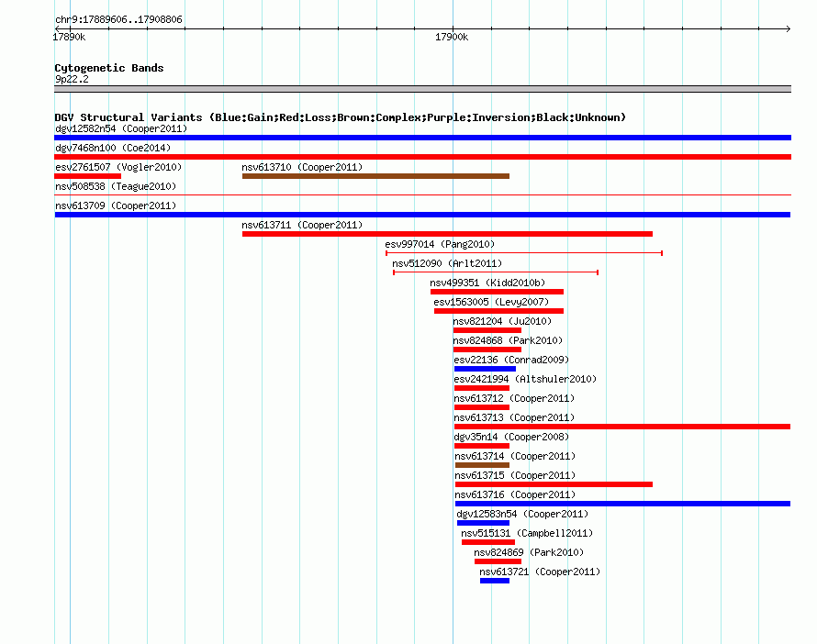The image size is (817, 644).
Task: Click the esv997014 (Pang2010) label
Action: coord(440,244)
